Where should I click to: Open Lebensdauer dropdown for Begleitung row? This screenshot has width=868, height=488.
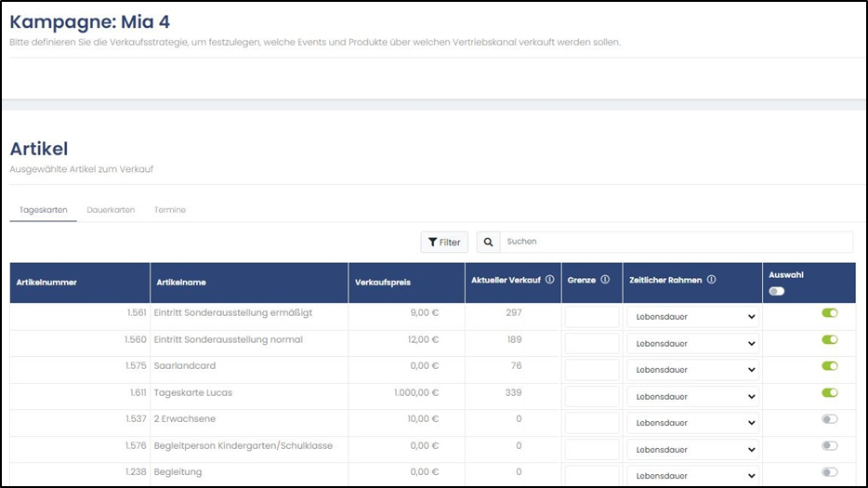692,476
